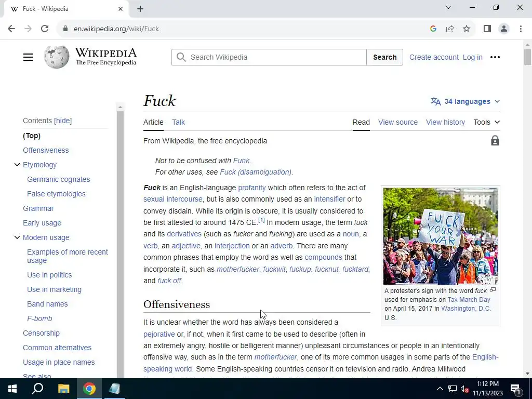Select the Article tab
The width and height of the screenshot is (532, 399).
pos(153,122)
